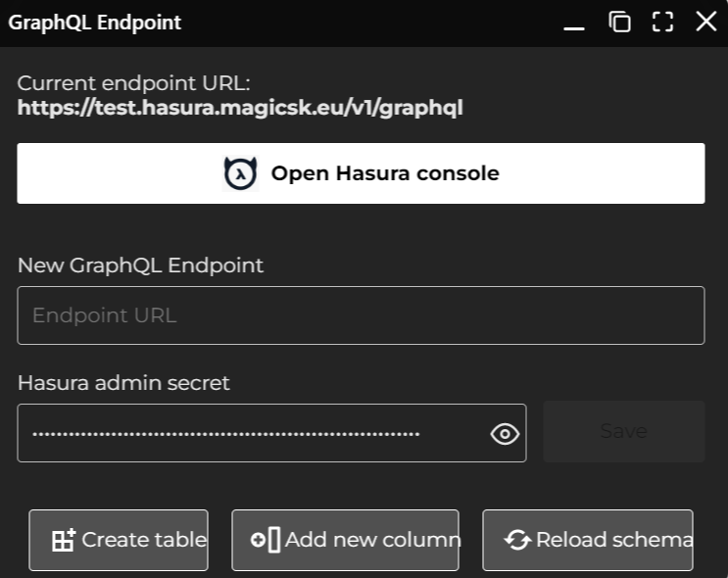
Task: Click the New GraphQL Endpoint label
Action: point(140,265)
